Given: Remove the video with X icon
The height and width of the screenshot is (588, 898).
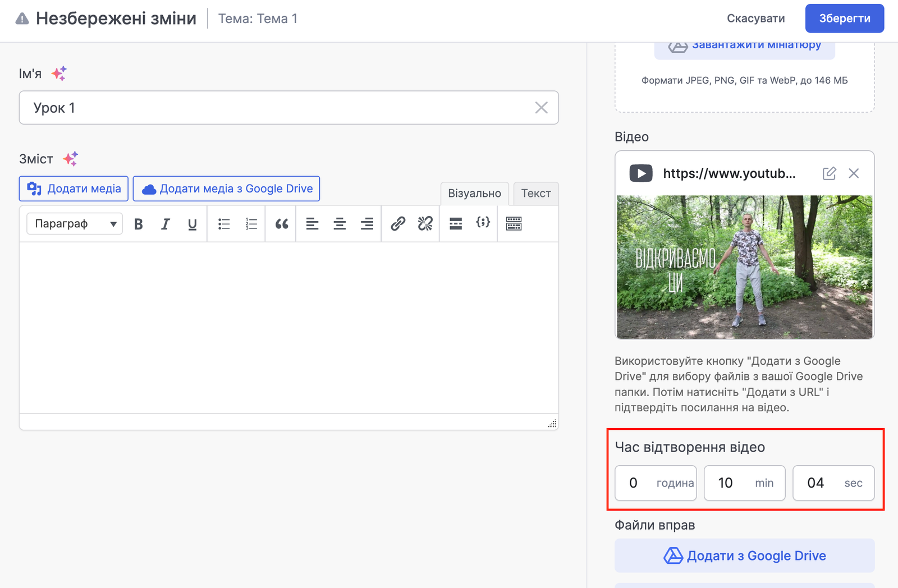Looking at the screenshot, I should [854, 173].
